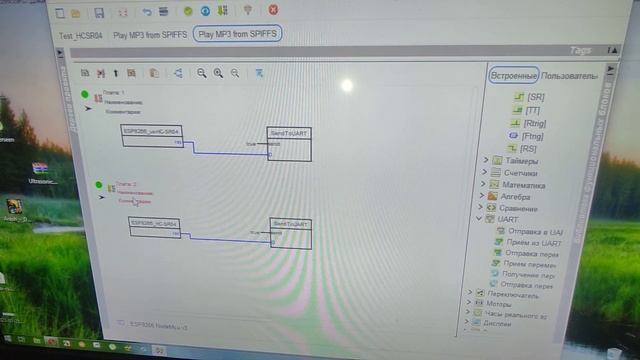The height and width of the screenshot is (360, 640).
Task: Expand the Дисплеи folder in blocks tree
Action: [x=466, y=322]
